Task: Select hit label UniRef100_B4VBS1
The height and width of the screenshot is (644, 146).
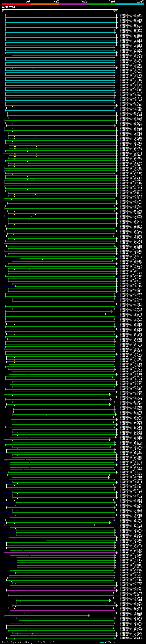Action: point(131,635)
